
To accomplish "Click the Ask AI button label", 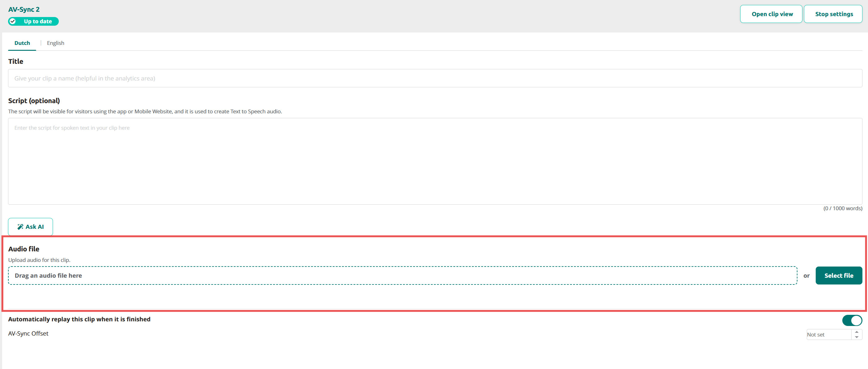I will [x=35, y=227].
